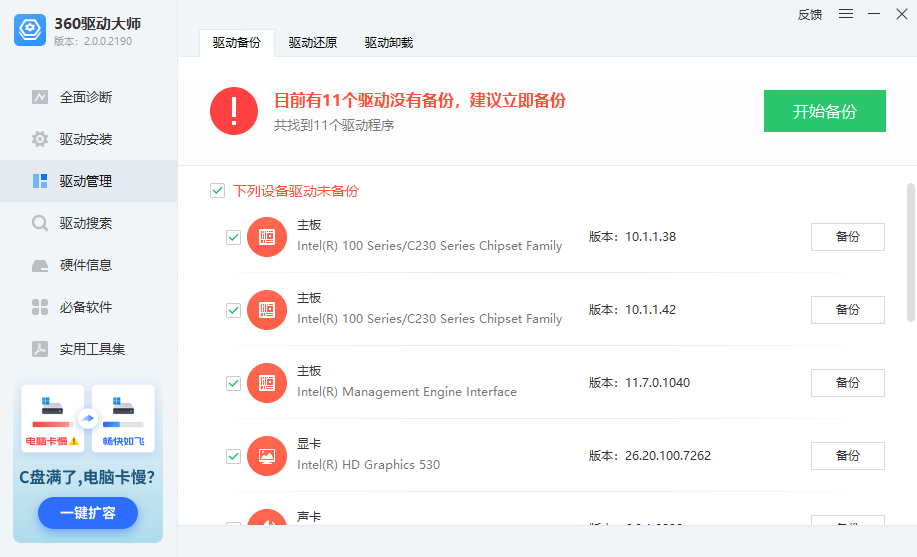Switch to the 驱动卸载 tab
The height and width of the screenshot is (557, 917).
coord(389,43)
